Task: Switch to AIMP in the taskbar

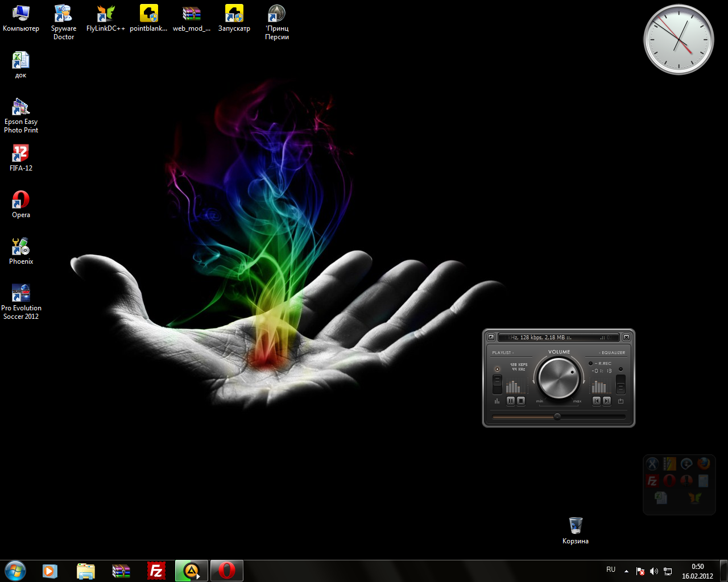Action: [x=192, y=571]
